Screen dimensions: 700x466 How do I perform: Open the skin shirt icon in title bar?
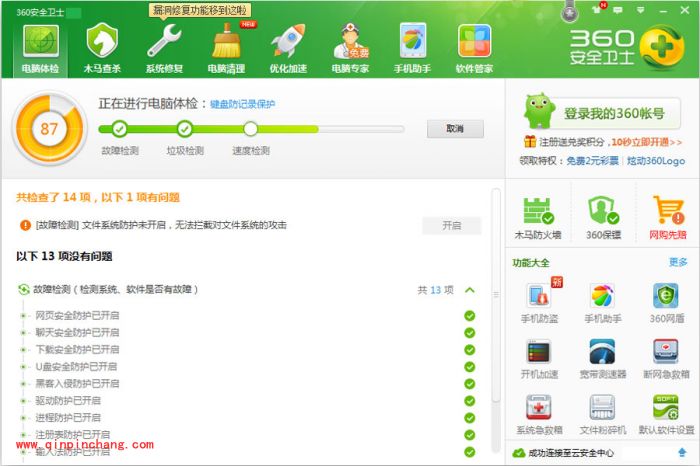(x=597, y=9)
